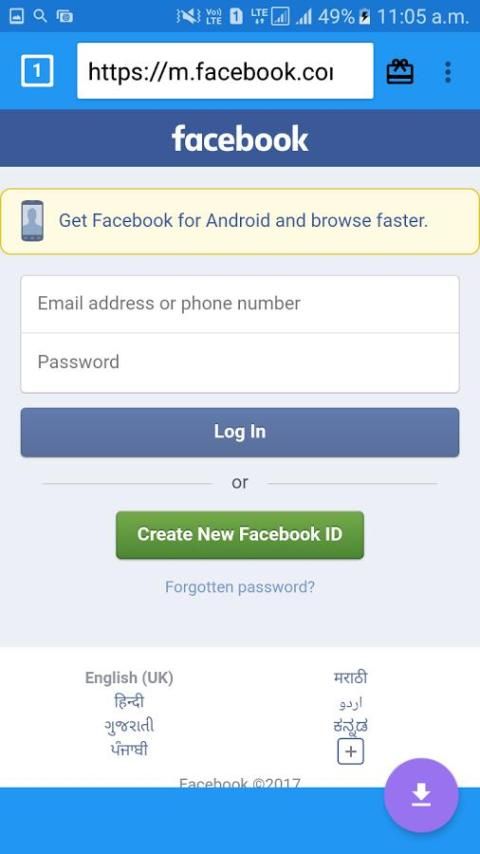This screenshot has height=854, width=480.
Task: Focus the browser URL address field
Action: pos(225,71)
